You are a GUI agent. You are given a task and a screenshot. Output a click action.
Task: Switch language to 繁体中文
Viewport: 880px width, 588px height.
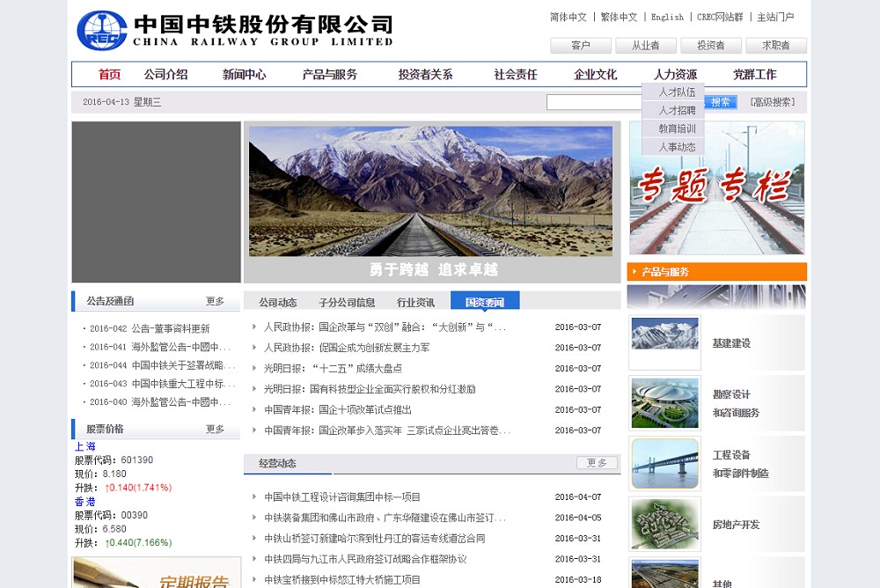point(619,17)
